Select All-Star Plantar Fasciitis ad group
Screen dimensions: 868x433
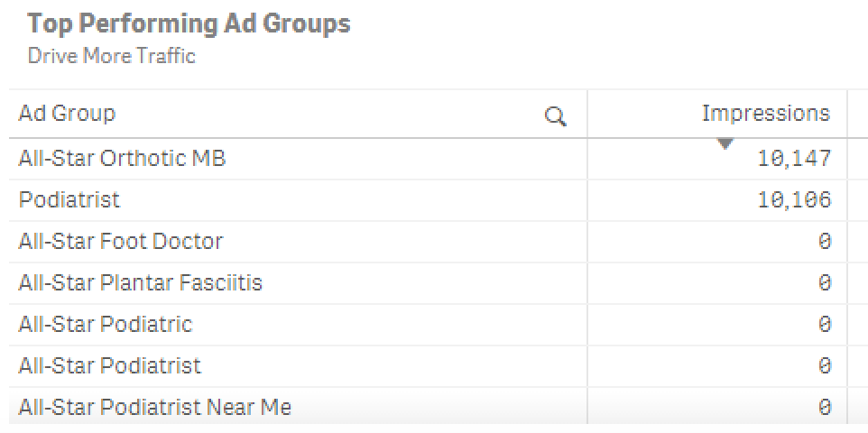tap(140, 283)
